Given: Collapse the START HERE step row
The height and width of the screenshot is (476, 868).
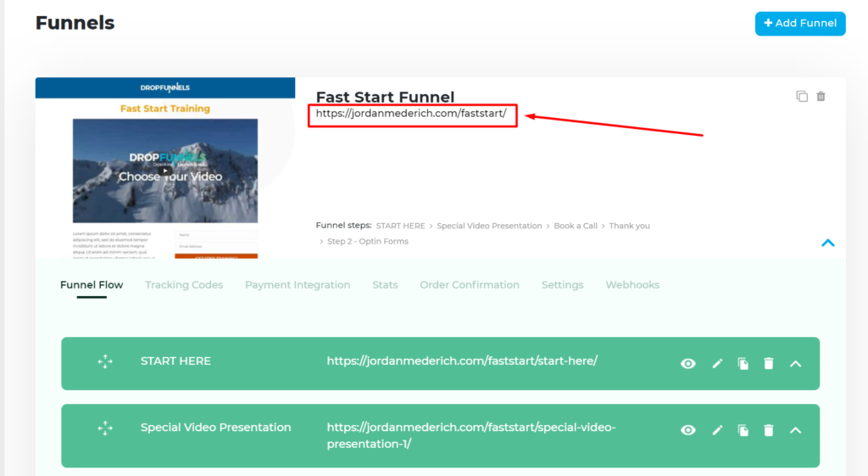Looking at the screenshot, I should pyautogui.click(x=795, y=364).
